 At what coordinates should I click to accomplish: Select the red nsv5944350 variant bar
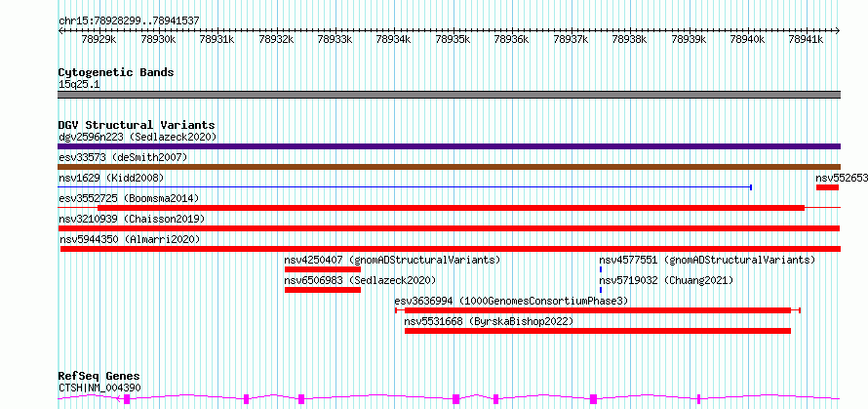450,249
